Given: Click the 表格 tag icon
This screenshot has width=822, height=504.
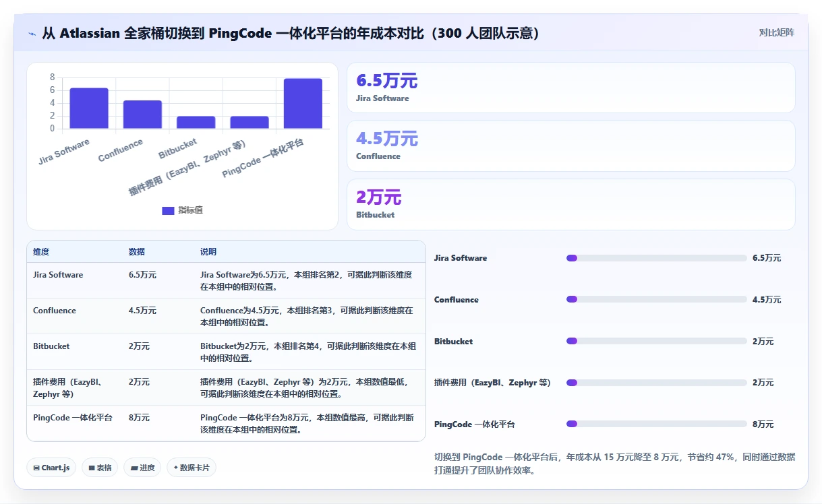Looking at the screenshot, I should [x=92, y=468].
